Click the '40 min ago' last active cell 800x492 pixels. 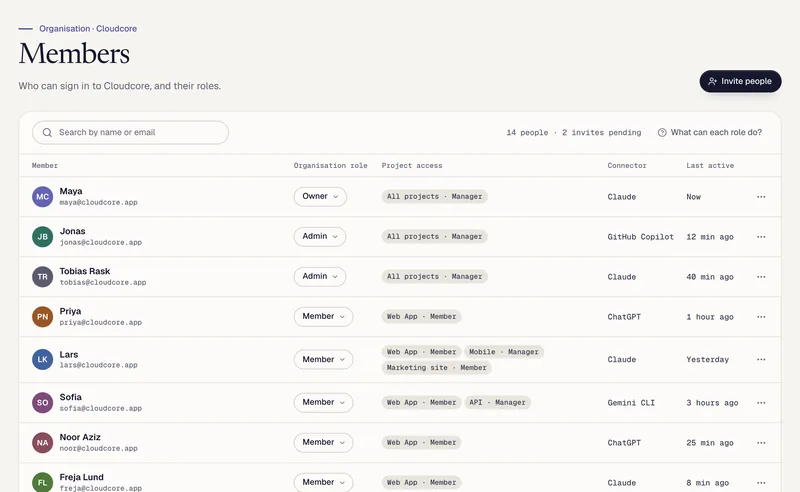point(710,277)
